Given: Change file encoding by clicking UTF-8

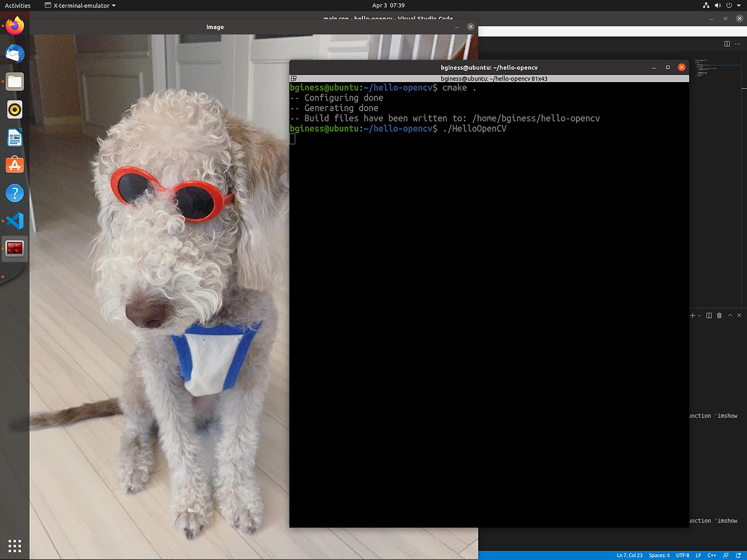Looking at the screenshot, I should click(682, 555).
